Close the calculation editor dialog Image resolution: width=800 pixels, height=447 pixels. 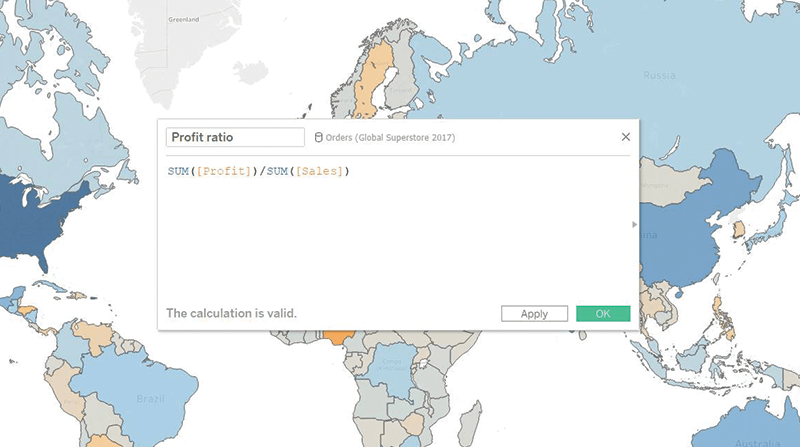626,137
